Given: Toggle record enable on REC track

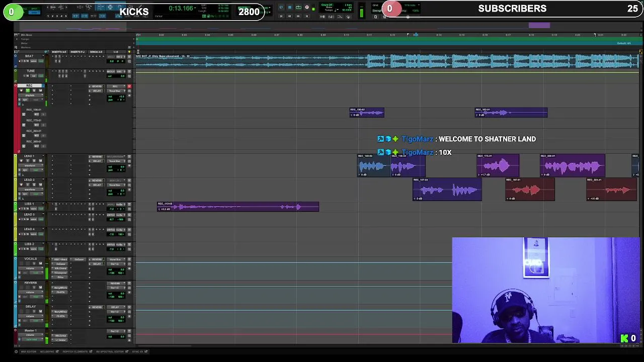Looking at the screenshot, I should pyautogui.click(x=21, y=90).
